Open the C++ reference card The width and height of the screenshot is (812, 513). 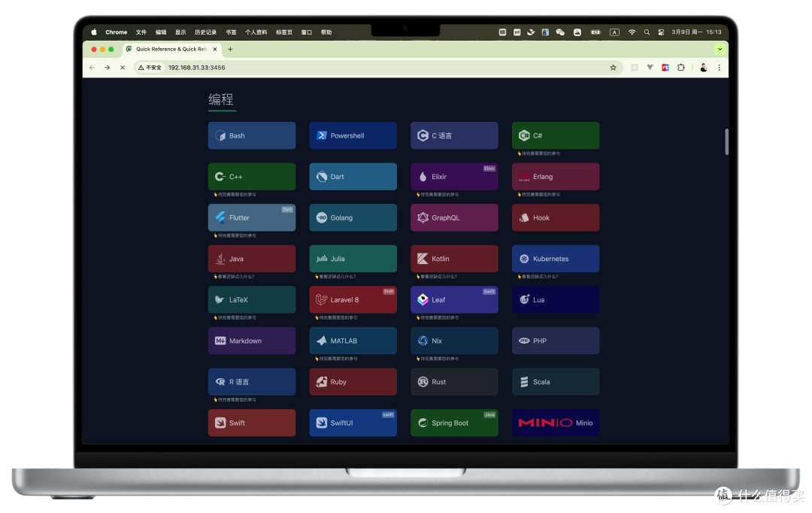252,176
